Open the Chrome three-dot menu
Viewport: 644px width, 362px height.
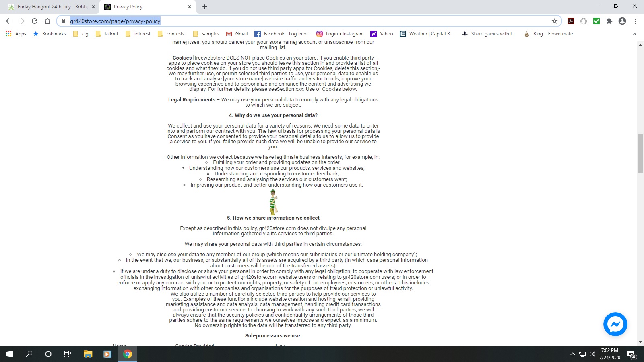(x=635, y=21)
